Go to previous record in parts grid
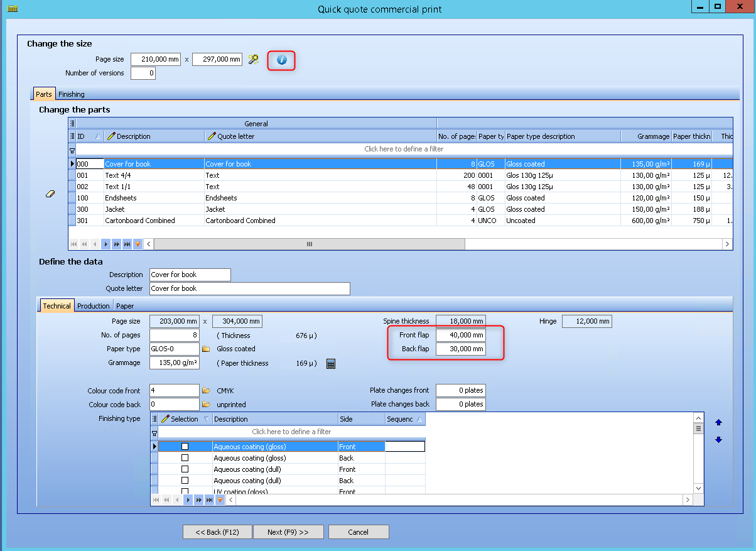 click(95, 244)
